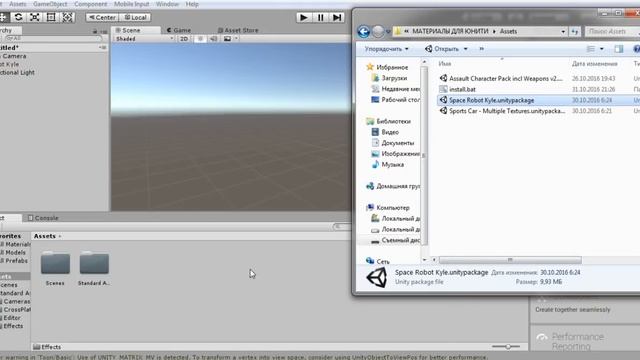Expand the Assets breadcrumb arrow

click(60, 236)
